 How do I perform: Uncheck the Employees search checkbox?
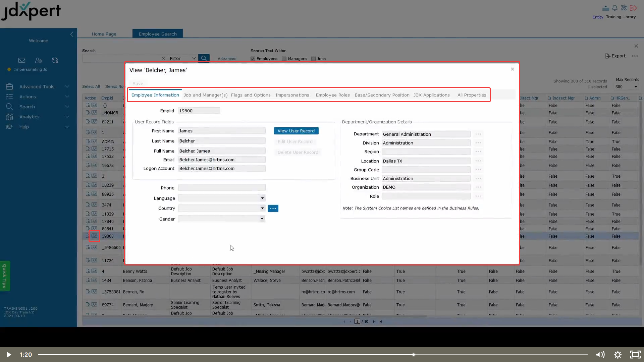point(253,59)
